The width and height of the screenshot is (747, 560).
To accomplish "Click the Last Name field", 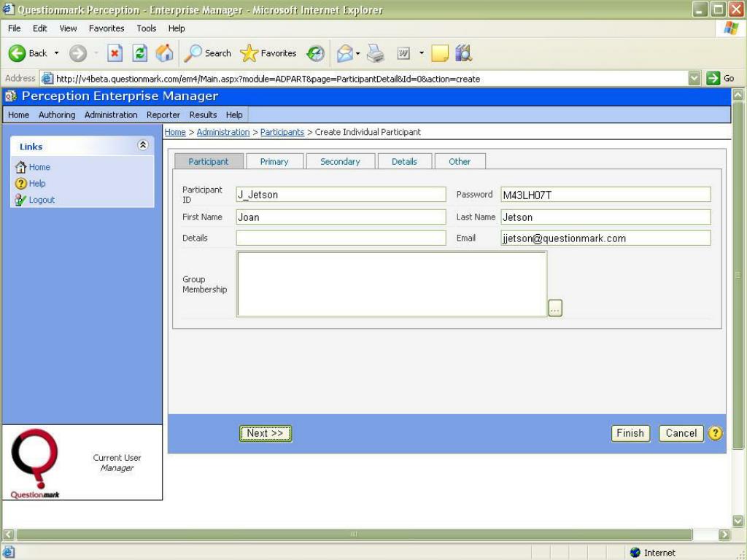I will pyautogui.click(x=605, y=217).
